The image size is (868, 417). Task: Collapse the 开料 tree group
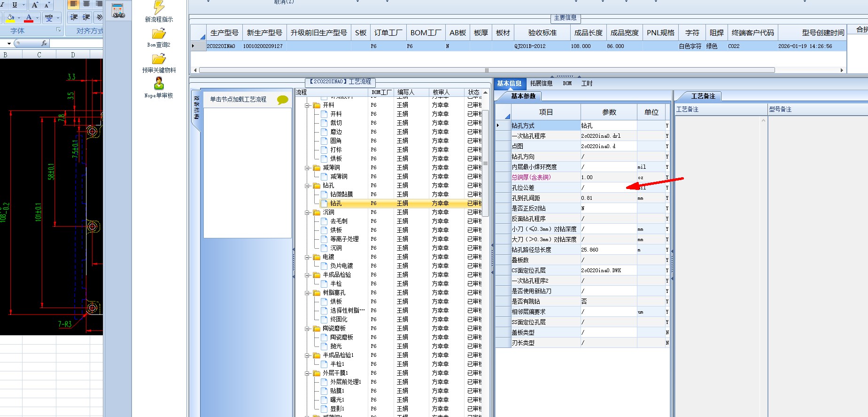click(307, 105)
